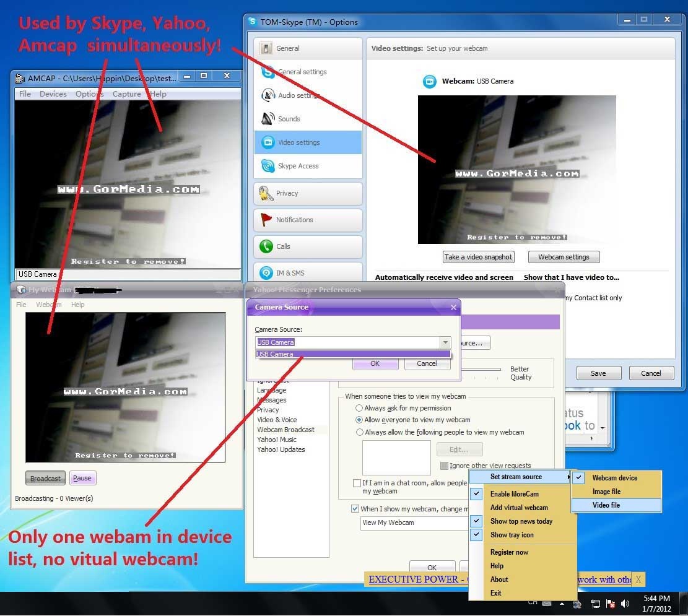Click the taskbar clock 5:44 PM
The image size is (688, 616).
[x=656, y=599]
